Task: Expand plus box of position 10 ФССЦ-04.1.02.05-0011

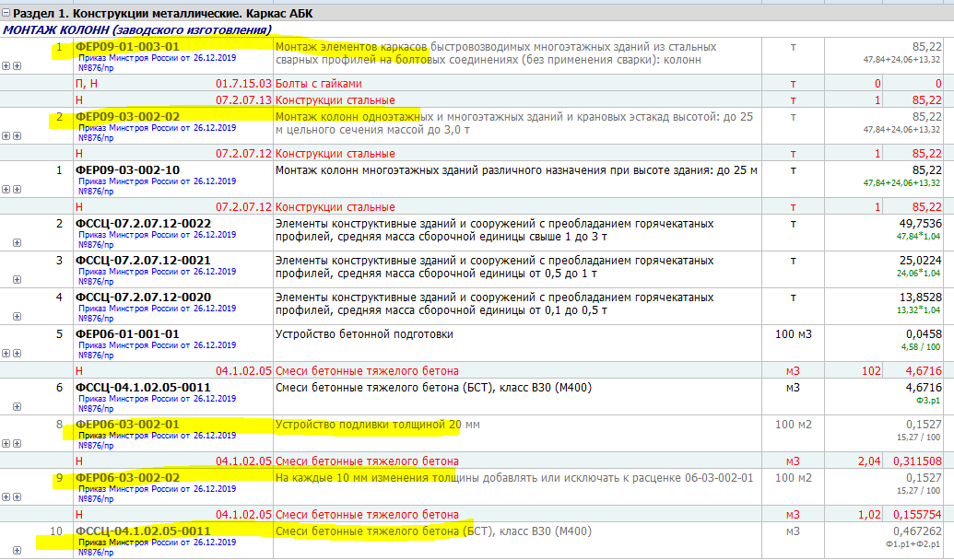Action: click(x=17, y=550)
